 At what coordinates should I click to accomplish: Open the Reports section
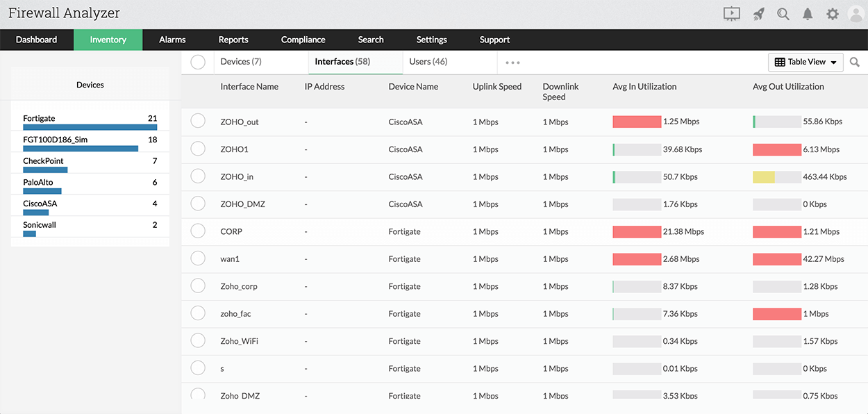(233, 40)
